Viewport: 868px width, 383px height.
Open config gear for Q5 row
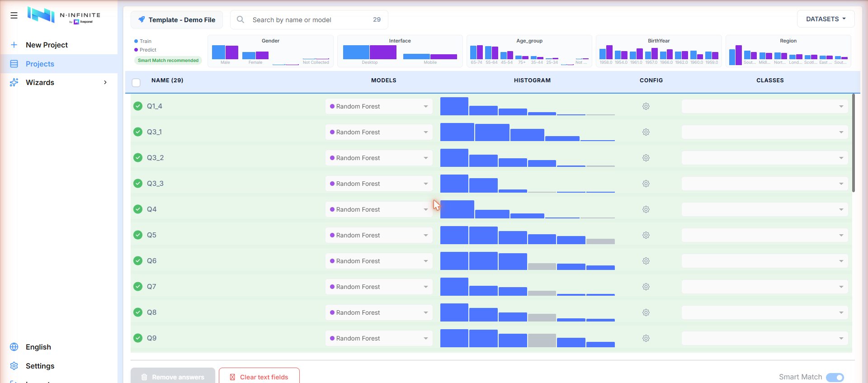[646, 235]
